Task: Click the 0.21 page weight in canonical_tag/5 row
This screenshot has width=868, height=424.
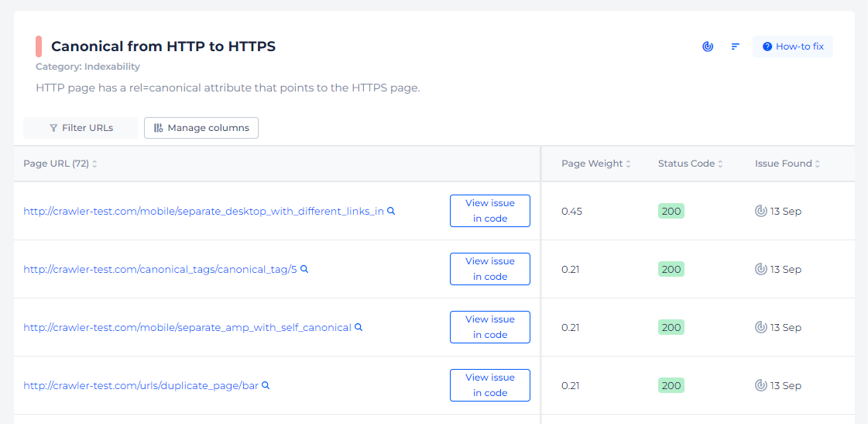Action: tap(570, 270)
